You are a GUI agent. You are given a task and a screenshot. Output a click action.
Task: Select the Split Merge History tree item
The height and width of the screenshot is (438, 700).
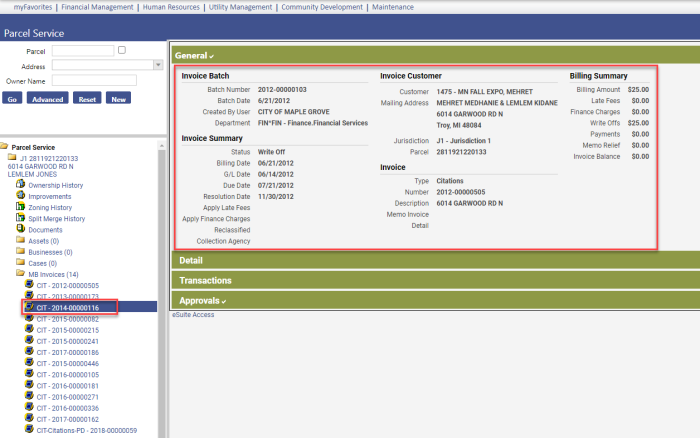[56, 219]
